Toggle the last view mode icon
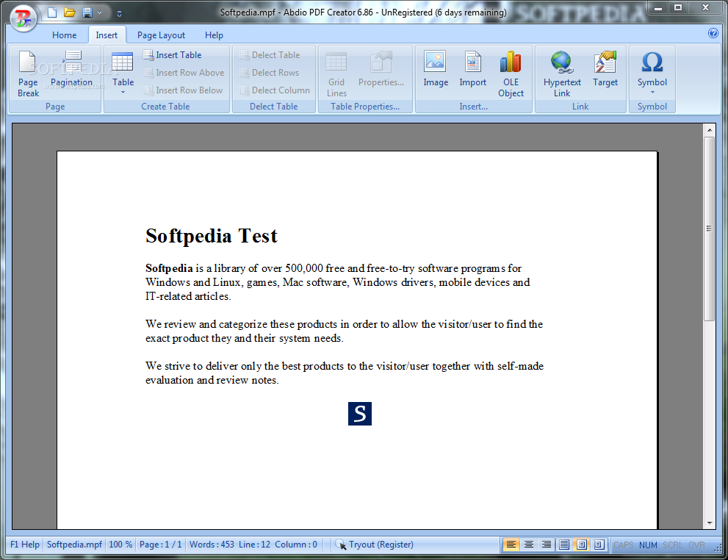The image size is (728, 560). 599,545
